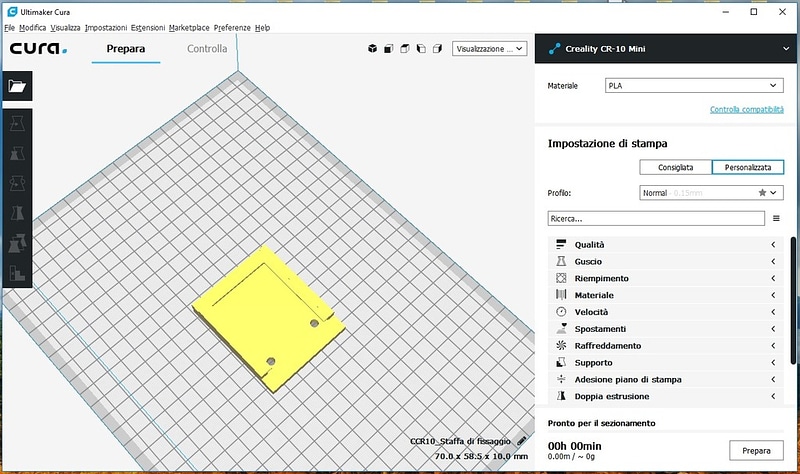The height and width of the screenshot is (474, 800).
Task: Click the Riempimento category icon
Action: point(561,278)
